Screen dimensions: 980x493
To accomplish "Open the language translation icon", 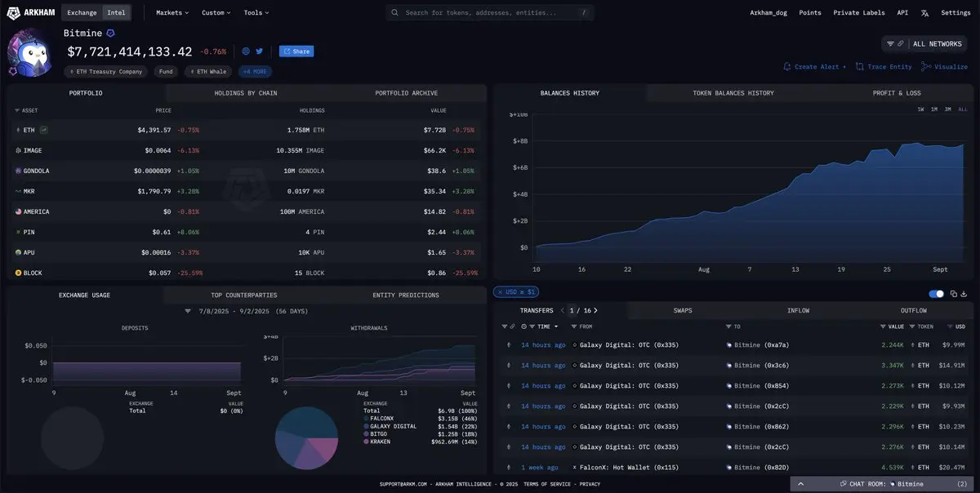I will click(924, 13).
